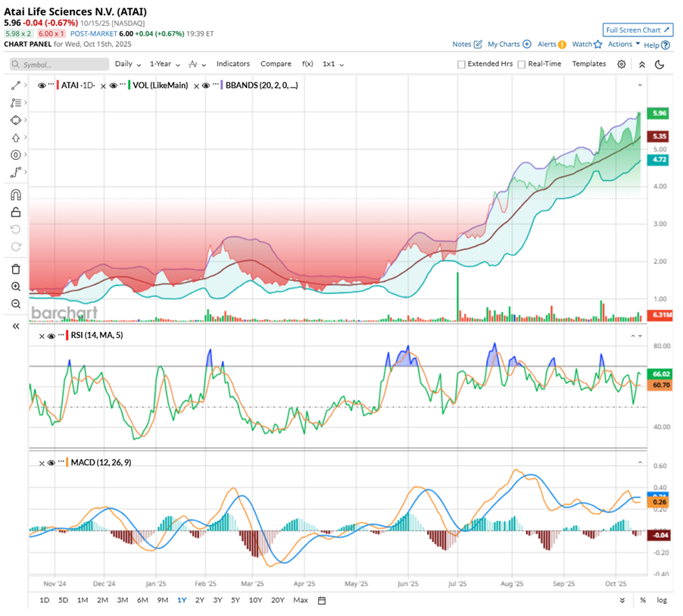Expand bottom panel double-down chevron
683x616 pixels.
tap(622, 601)
